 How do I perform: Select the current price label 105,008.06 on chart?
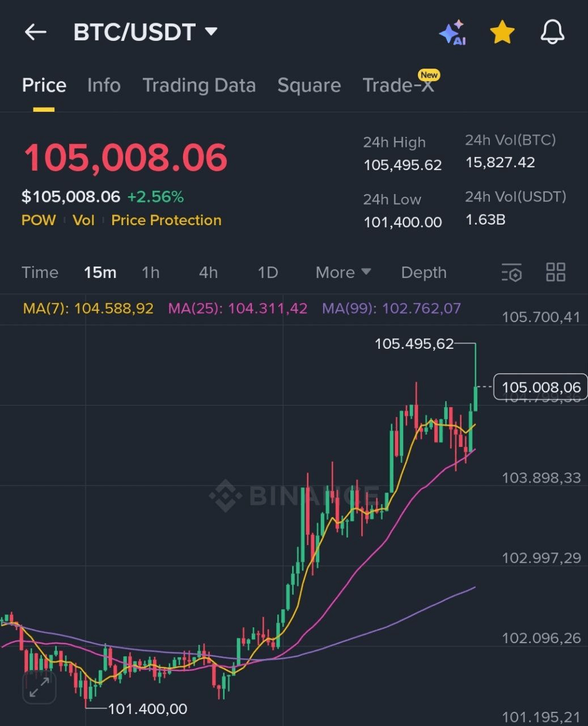540,387
